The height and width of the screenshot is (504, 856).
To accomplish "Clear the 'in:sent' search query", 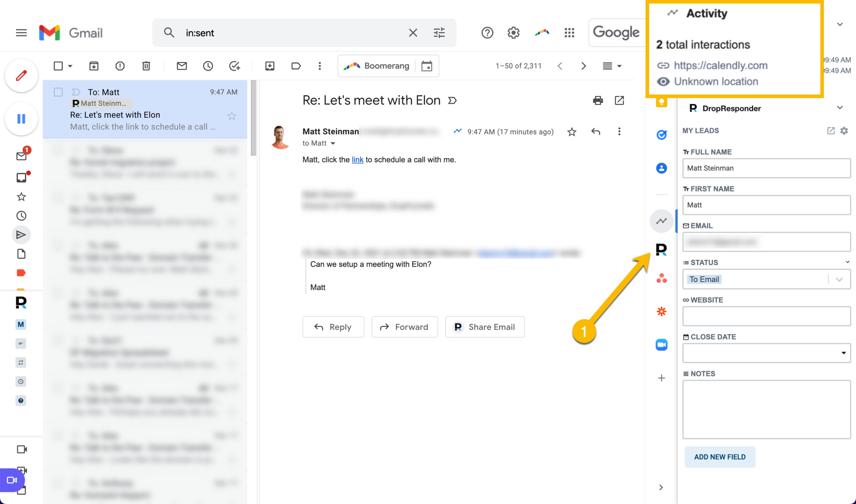I will [x=413, y=33].
